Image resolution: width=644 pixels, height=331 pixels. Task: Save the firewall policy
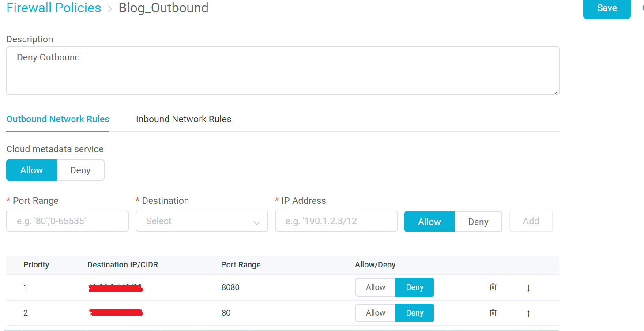(606, 8)
